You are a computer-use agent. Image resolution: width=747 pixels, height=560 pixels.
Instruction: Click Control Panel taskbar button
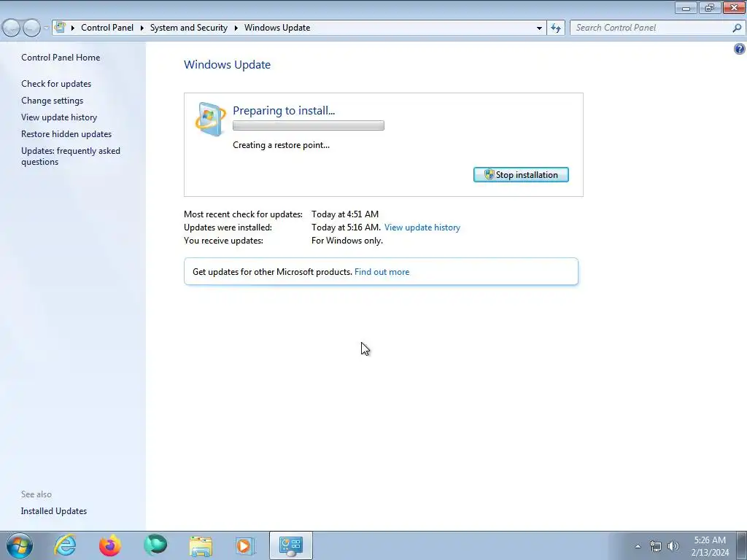point(290,545)
